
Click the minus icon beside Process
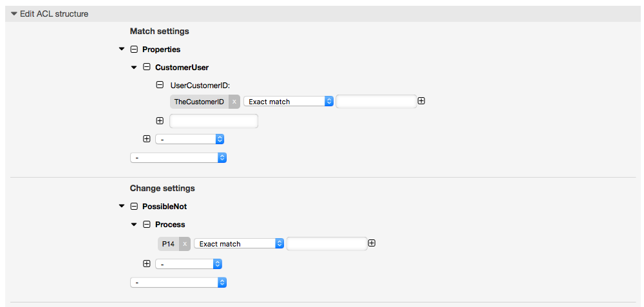click(x=147, y=225)
